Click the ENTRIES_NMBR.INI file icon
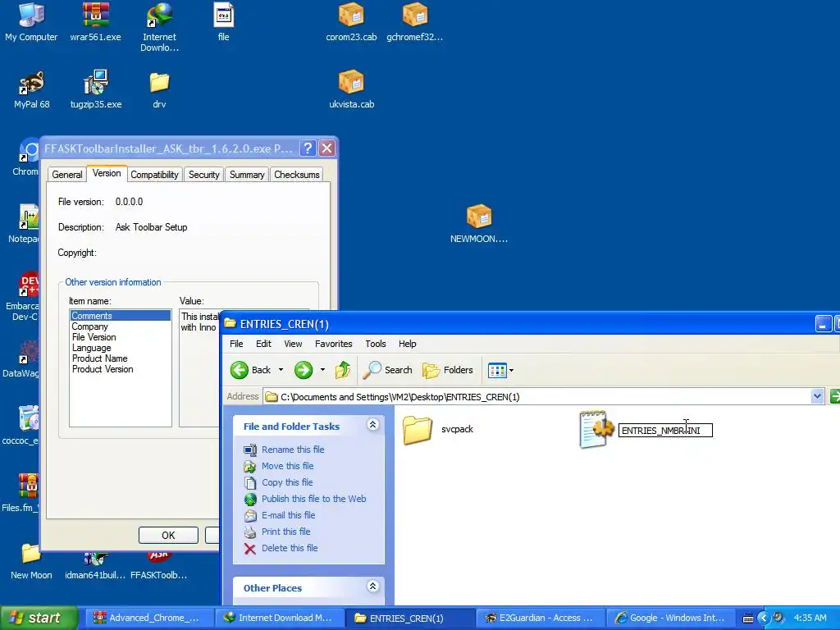This screenshot has width=840, height=630. pos(596,429)
